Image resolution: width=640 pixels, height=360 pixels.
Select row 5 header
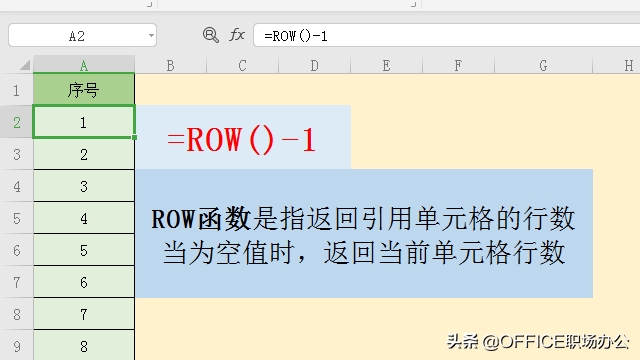click(16, 218)
